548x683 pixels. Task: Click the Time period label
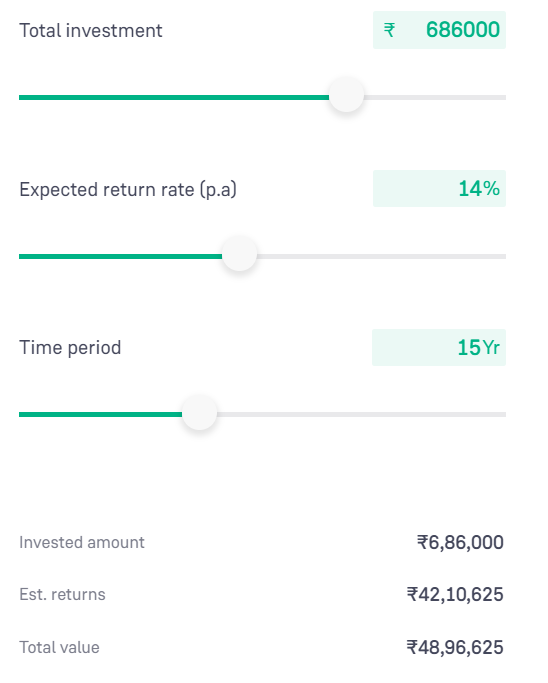[x=70, y=348]
